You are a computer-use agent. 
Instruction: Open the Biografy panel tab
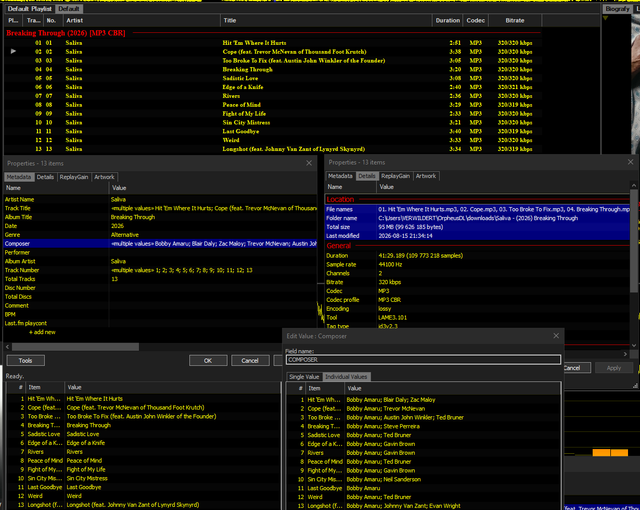click(x=617, y=9)
